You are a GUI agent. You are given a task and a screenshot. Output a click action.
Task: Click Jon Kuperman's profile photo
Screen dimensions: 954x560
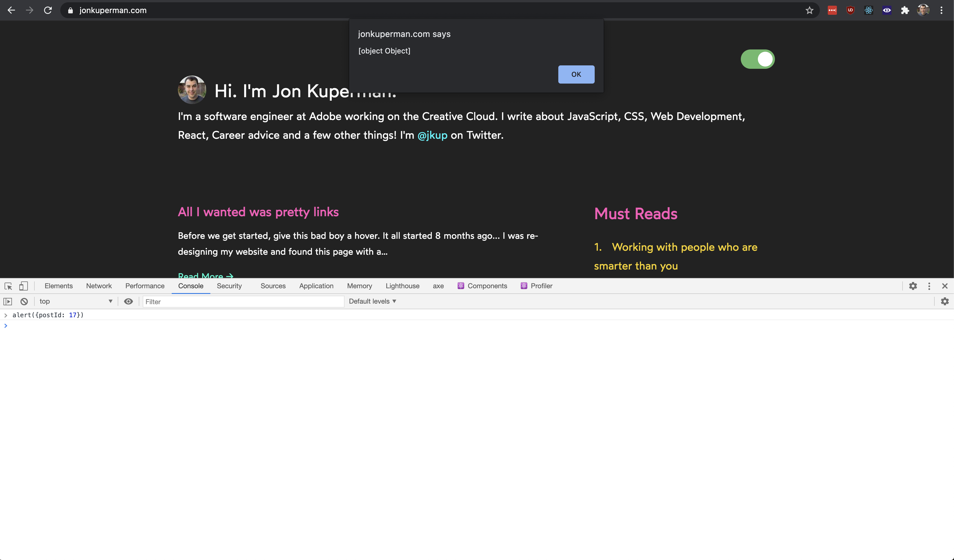[192, 90]
